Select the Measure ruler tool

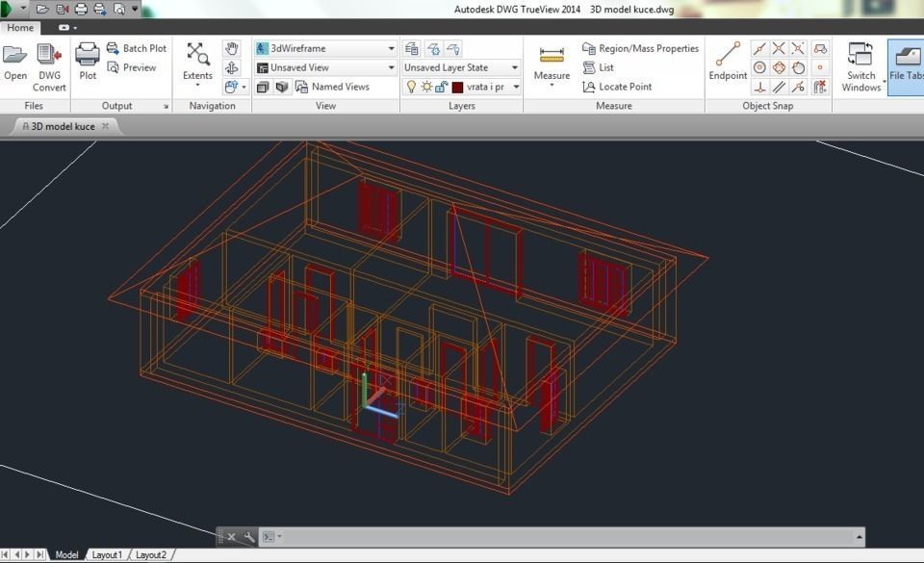point(552,62)
